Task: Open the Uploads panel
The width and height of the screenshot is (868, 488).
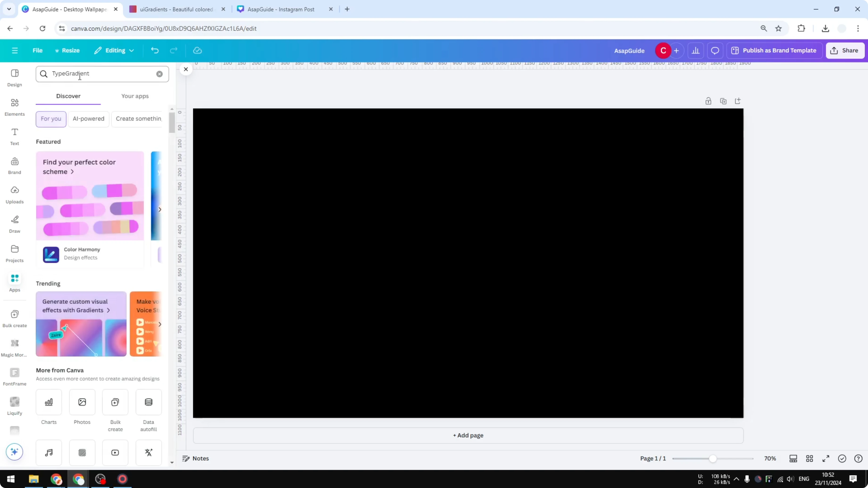Action: [x=14, y=195]
